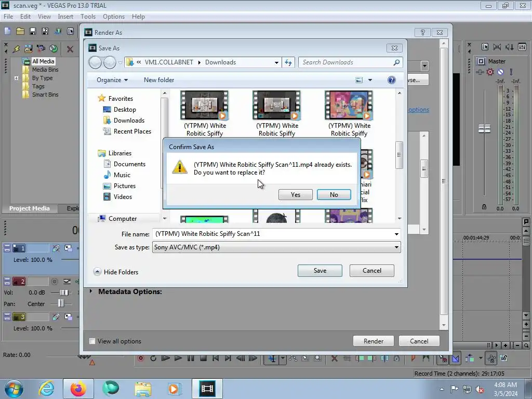Toggle Ignore Event Grouping icon
The width and height of the screenshot is (532, 399).
504,358
